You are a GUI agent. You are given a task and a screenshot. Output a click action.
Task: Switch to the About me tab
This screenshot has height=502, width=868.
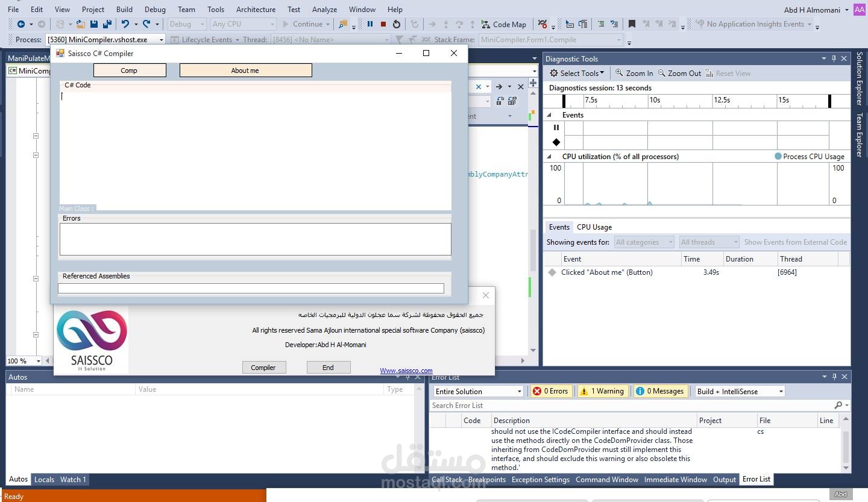coord(245,70)
